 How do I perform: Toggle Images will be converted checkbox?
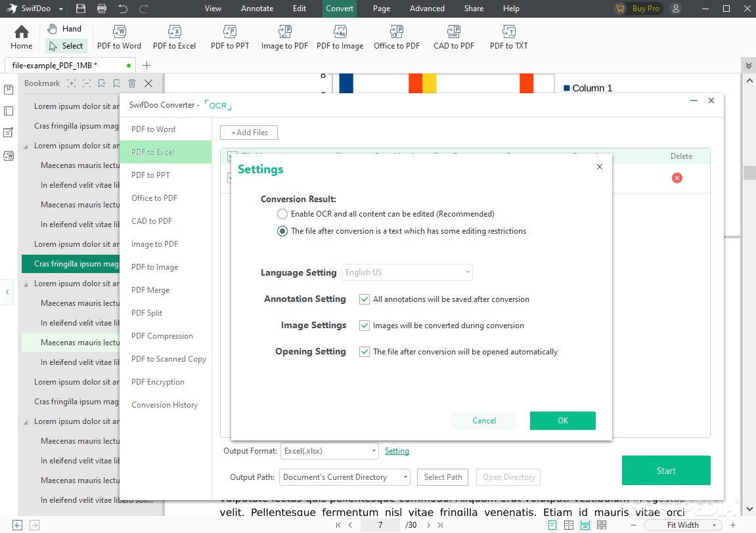[365, 326]
